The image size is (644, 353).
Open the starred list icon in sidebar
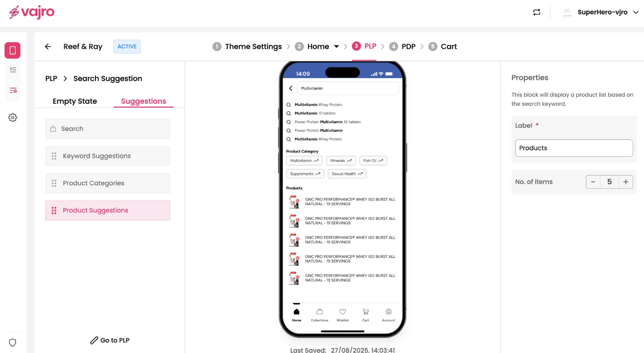[x=13, y=91]
